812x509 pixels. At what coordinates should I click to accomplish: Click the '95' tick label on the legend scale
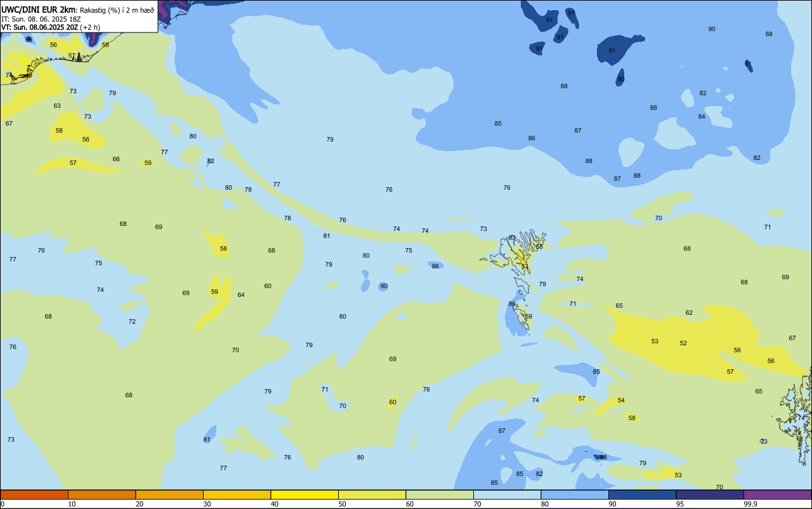[680, 504]
